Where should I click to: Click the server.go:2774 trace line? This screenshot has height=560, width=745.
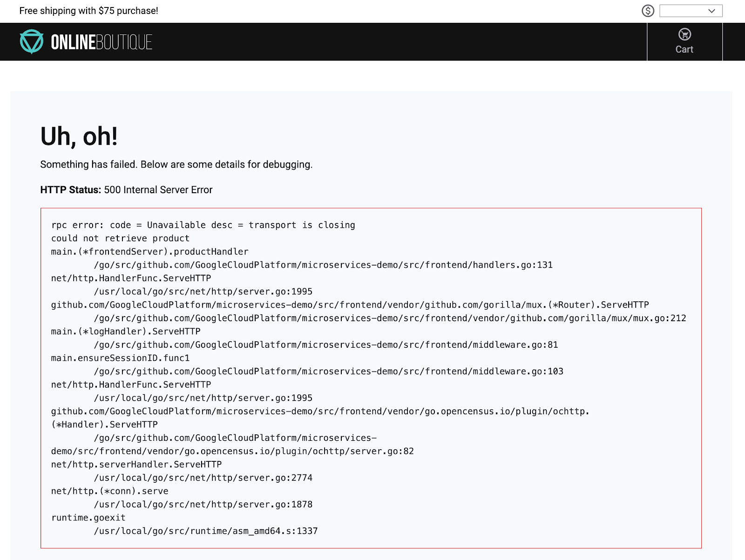point(203,478)
